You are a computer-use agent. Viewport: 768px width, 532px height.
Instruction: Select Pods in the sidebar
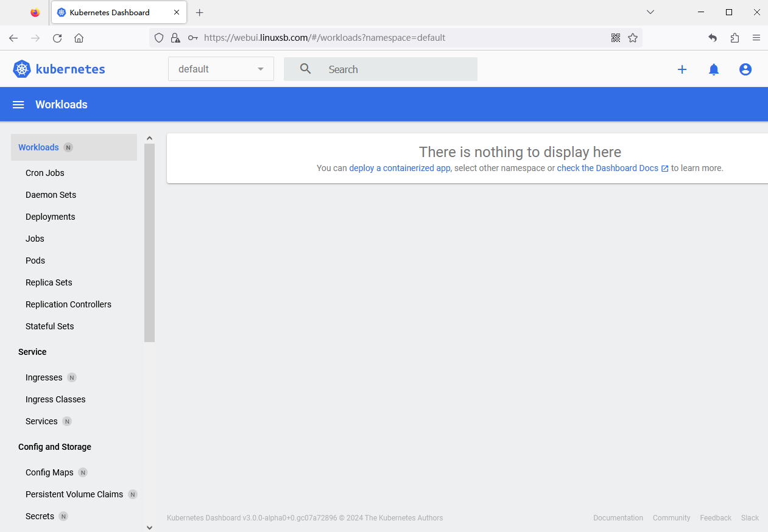pos(35,261)
